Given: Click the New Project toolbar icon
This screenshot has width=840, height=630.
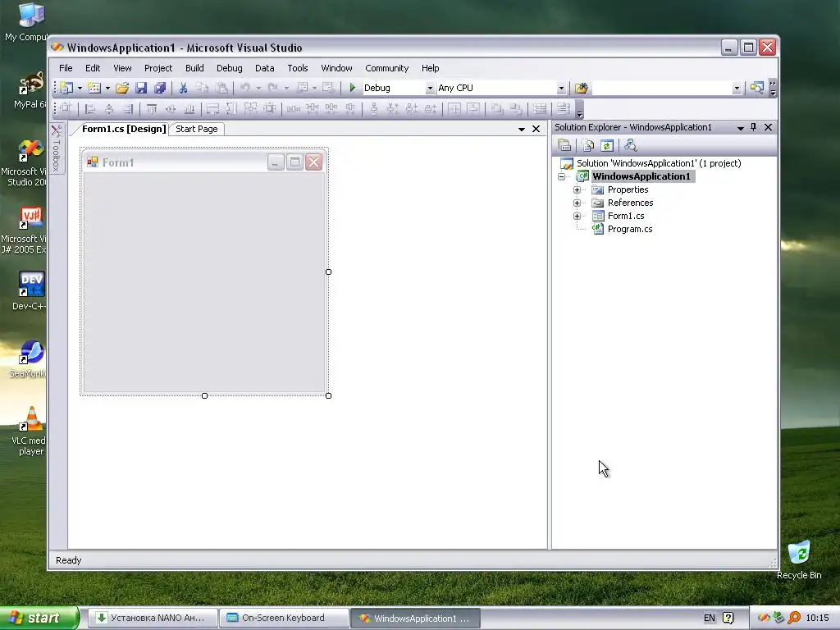Looking at the screenshot, I should tap(66, 88).
